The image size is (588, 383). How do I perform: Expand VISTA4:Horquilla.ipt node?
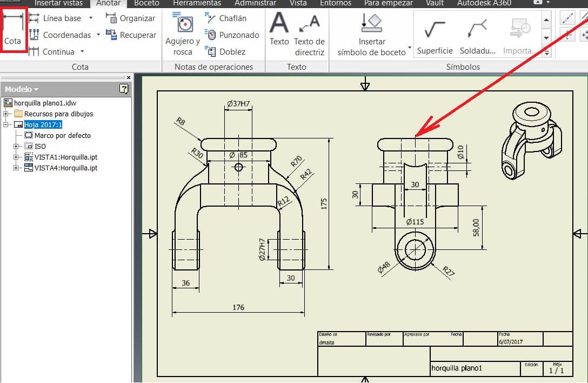point(16,168)
